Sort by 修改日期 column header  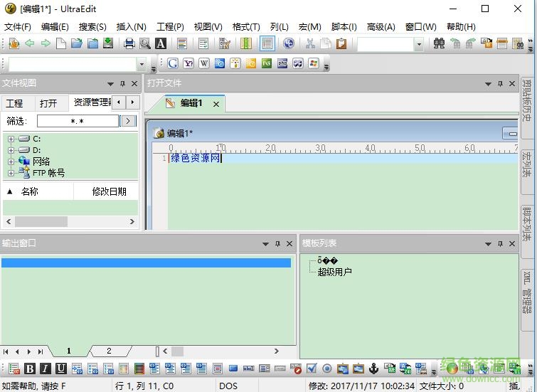pyautogui.click(x=109, y=191)
